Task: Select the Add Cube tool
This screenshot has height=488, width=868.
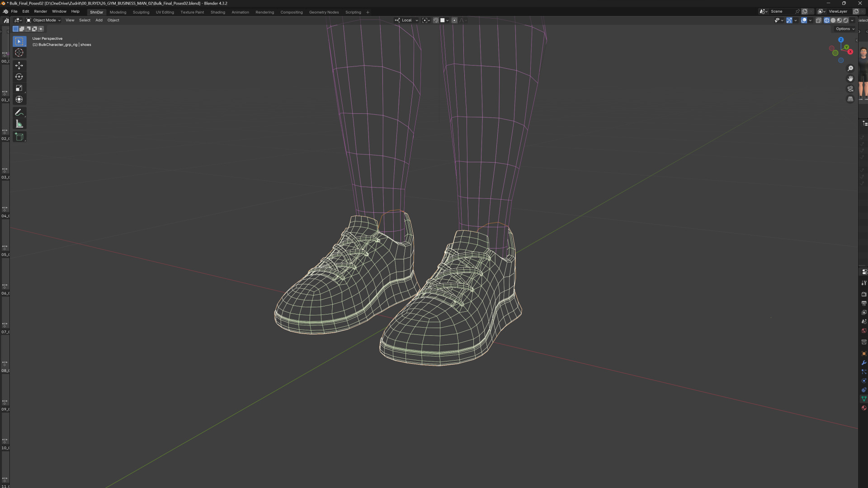Action: (x=19, y=137)
